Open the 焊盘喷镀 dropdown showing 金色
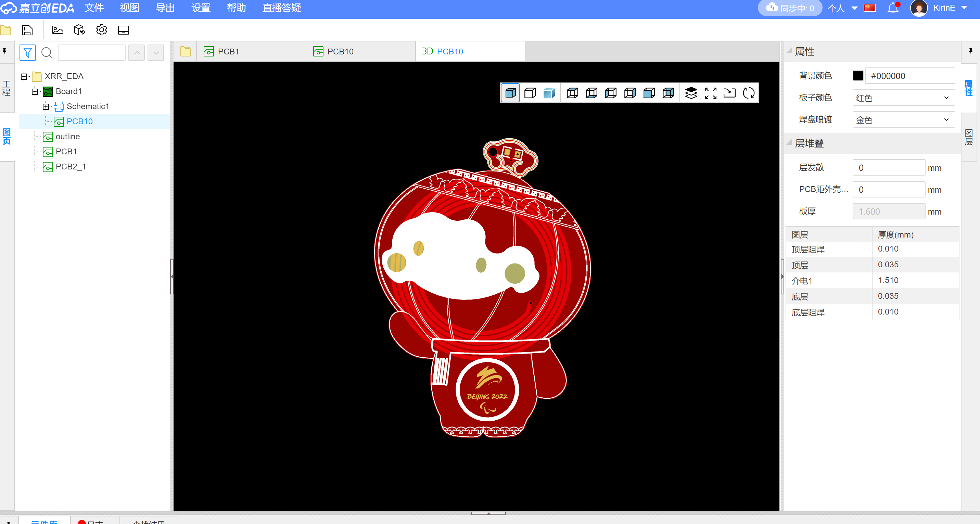 (x=904, y=120)
